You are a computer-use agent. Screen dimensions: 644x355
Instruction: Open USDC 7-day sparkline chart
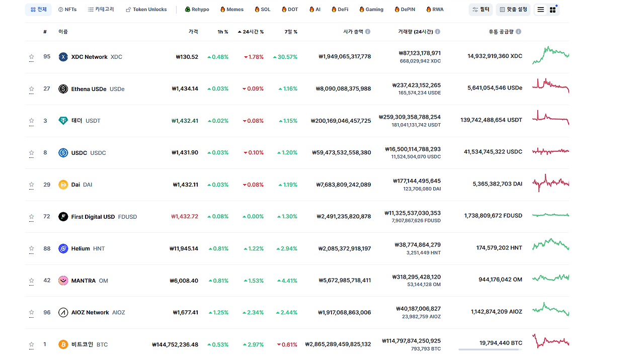(550, 151)
